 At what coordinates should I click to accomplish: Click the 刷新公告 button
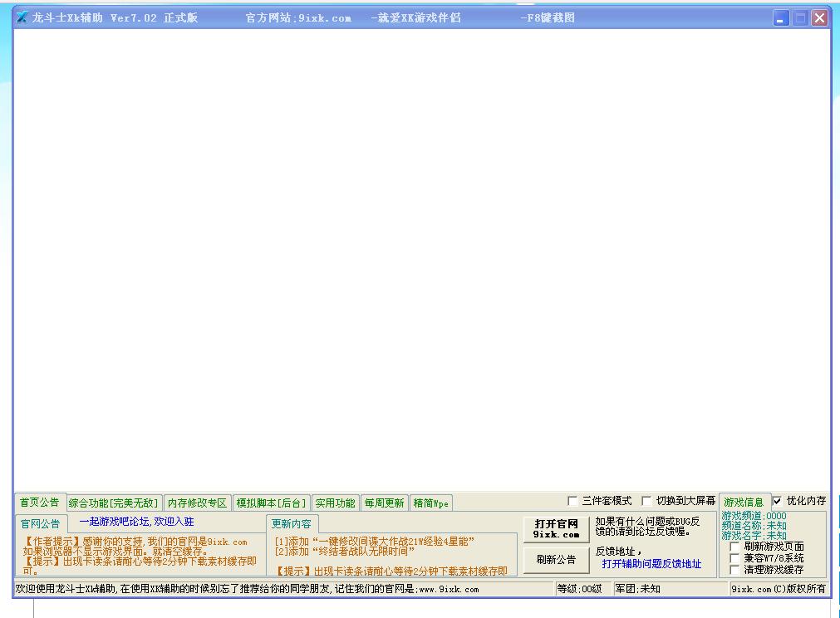tap(556, 560)
